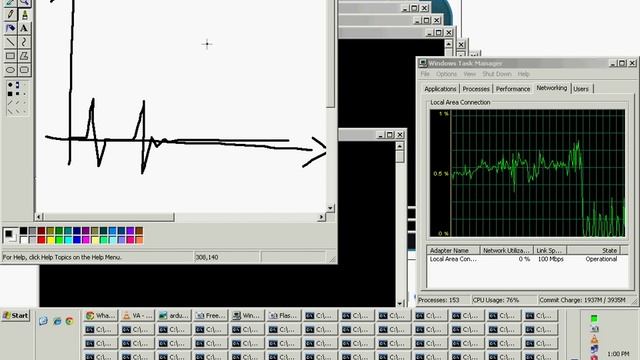The image size is (640, 360).
Task: Click Paint's horizontal scrollbar left arrow
Action: coord(39,217)
